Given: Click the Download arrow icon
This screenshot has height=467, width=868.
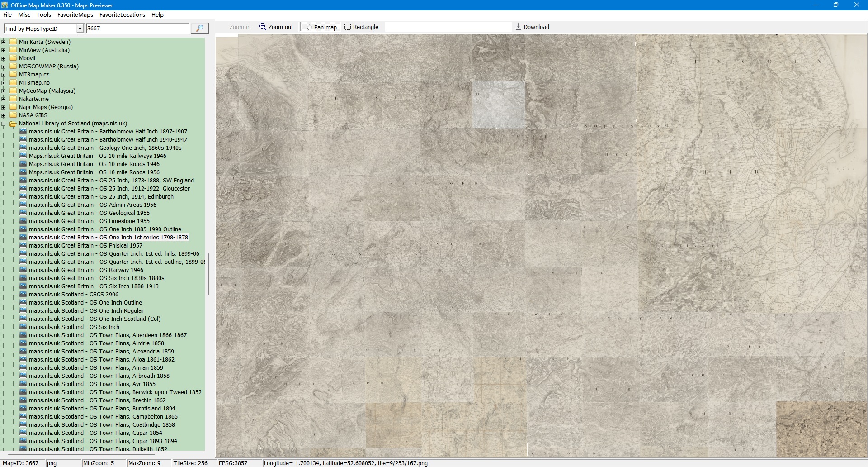Looking at the screenshot, I should [519, 27].
